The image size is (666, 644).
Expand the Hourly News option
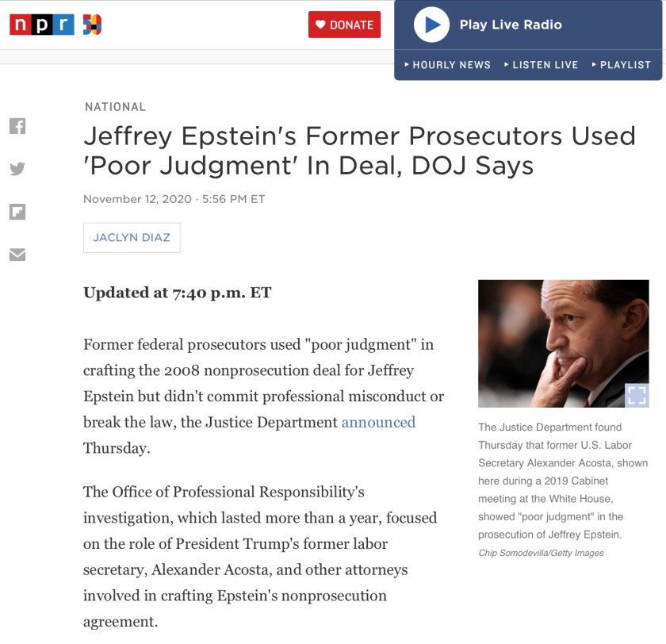[x=447, y=65]
